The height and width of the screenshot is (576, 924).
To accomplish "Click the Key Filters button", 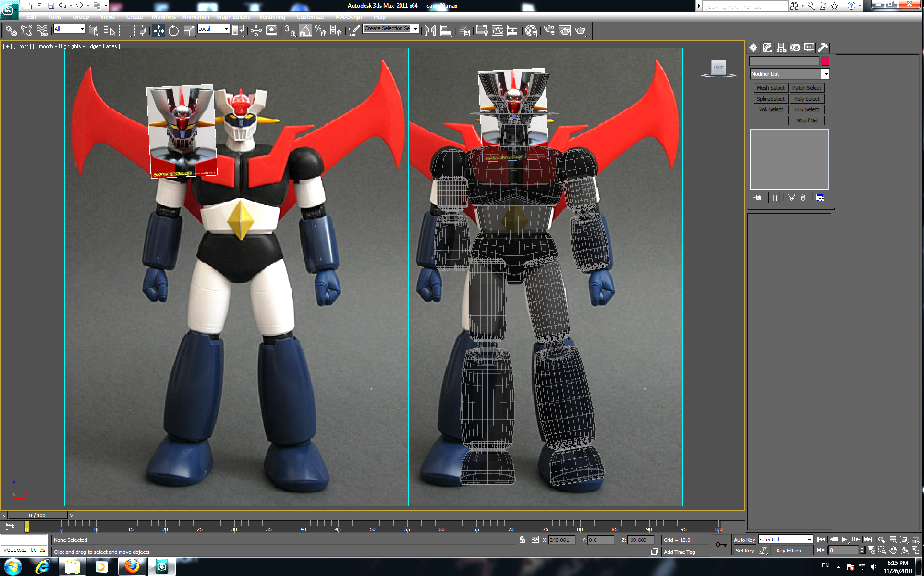I will pyautogui.click(x=791, y=551).
